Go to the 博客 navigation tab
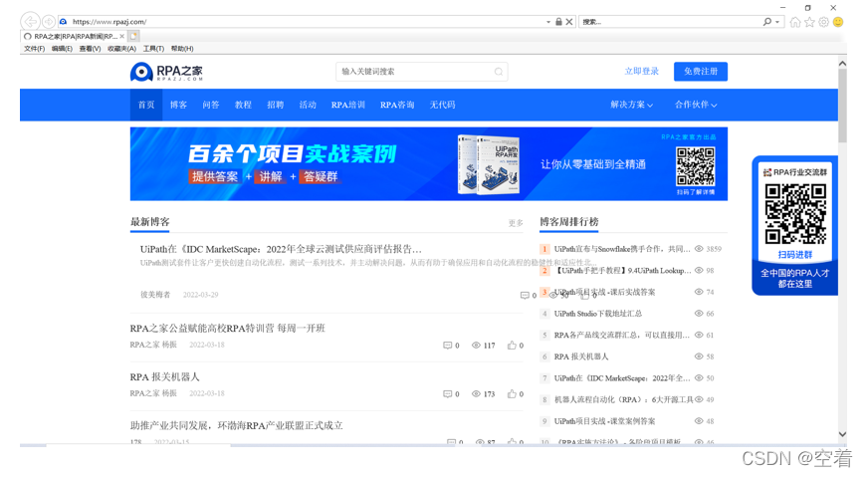The width and height of the screenshot is (868, 477). pyautogui.click(x=178, y=105)
